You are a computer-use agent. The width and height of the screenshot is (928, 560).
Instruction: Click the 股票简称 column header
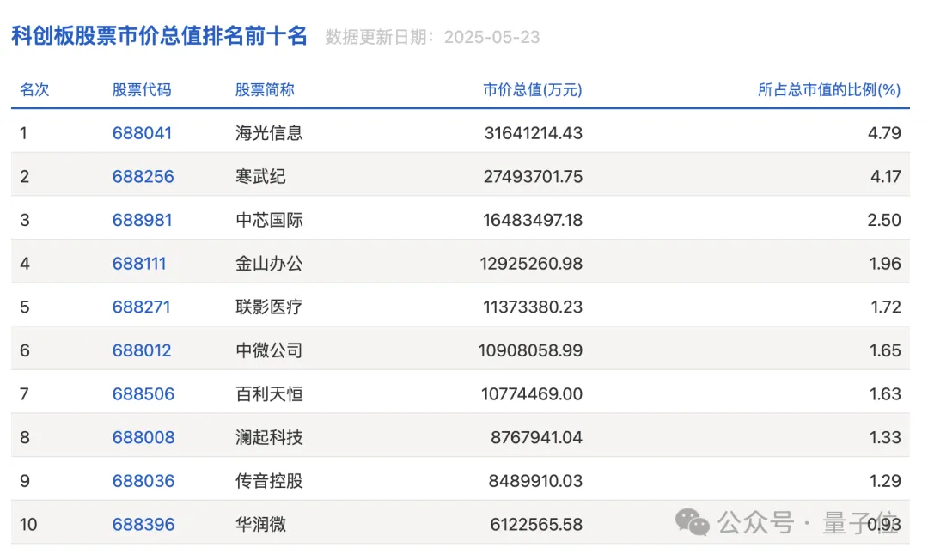pyautogui.click(x=265, y=90)
